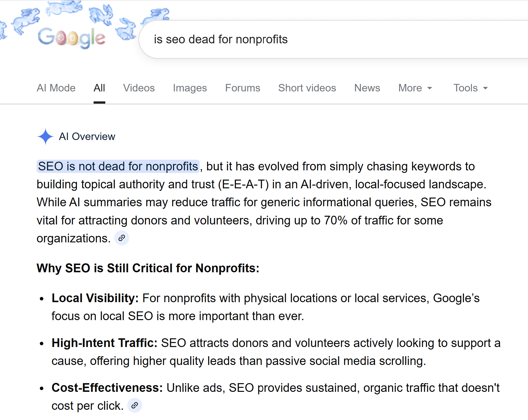Viewport: 528px width, 420px height.
Task: Click the 'Local Visibility:' bullet label
Action: 95,298
